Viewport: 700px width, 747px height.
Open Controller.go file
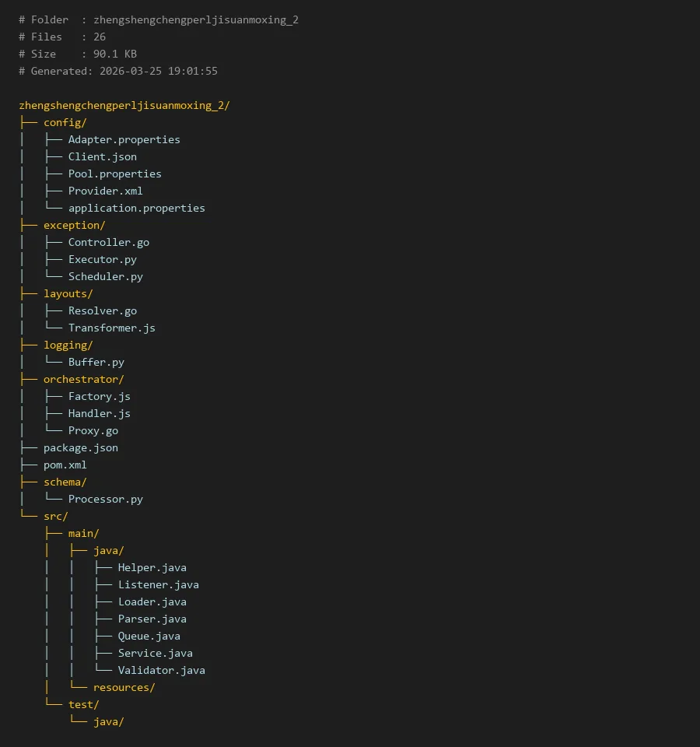click(x=108, y=242)
